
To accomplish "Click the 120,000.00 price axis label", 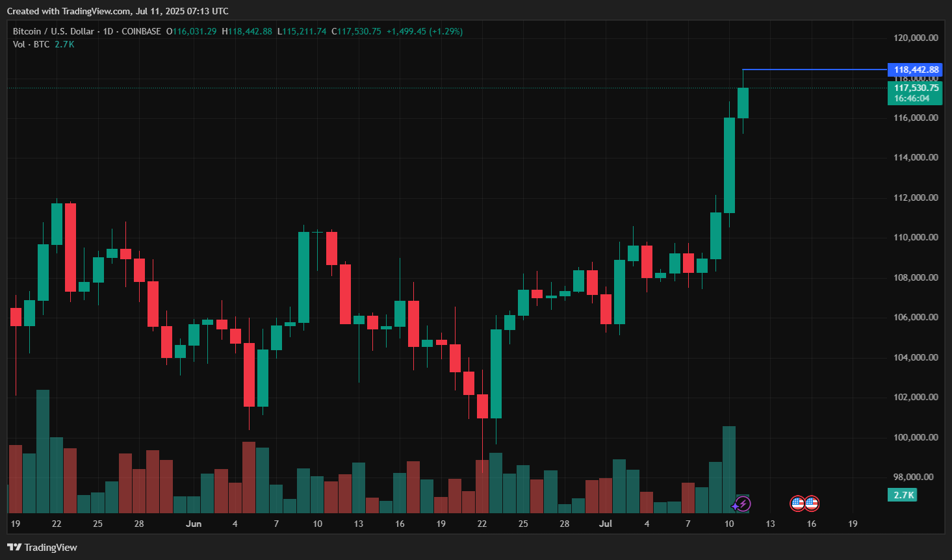I will (916, 38).
